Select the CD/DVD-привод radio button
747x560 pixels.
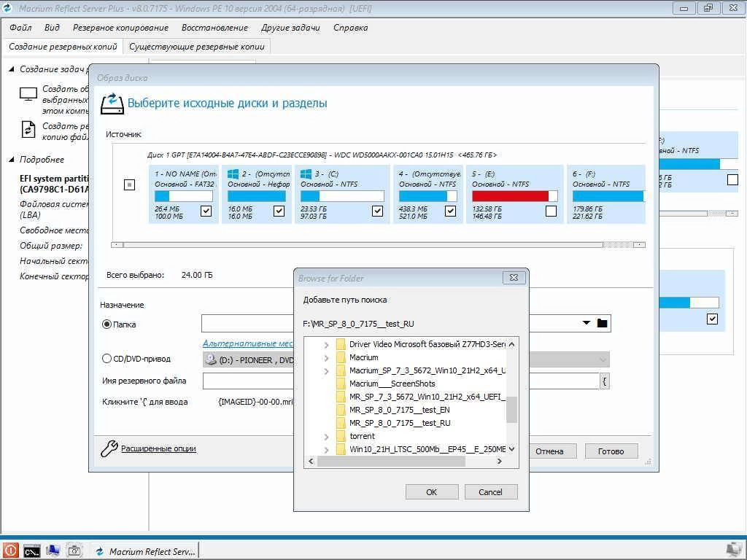click(x=107, y=359)
